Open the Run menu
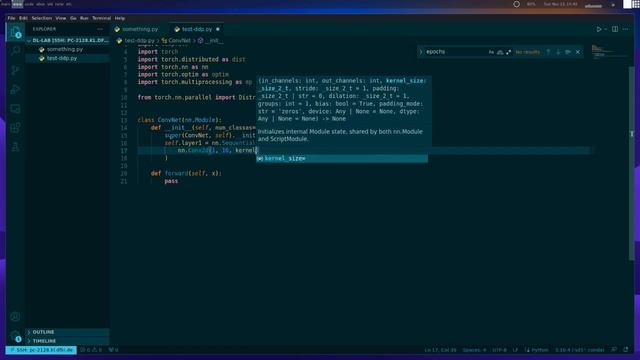 point(84,18)
